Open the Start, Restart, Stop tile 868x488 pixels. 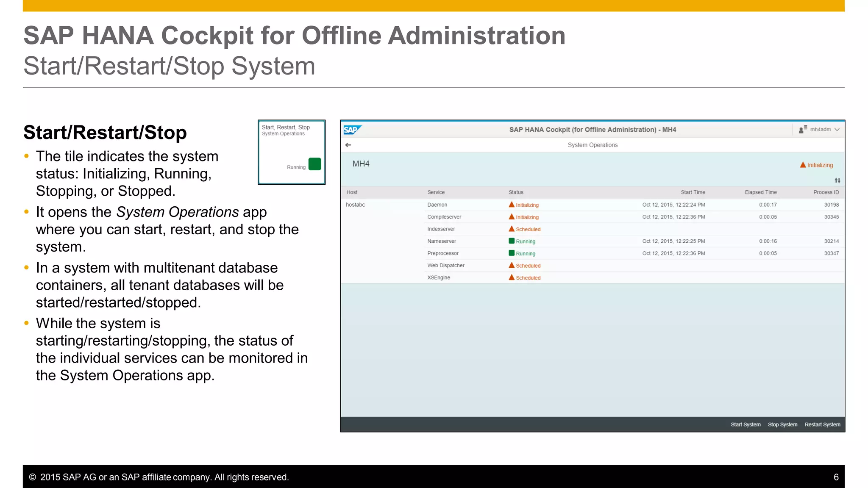tap(292, 152)
